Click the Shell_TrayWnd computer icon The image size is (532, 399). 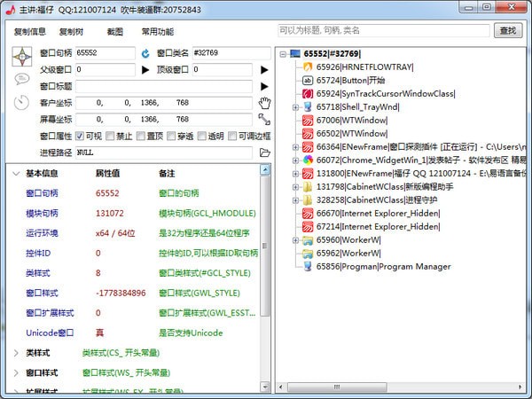click(x=308, y=107)
